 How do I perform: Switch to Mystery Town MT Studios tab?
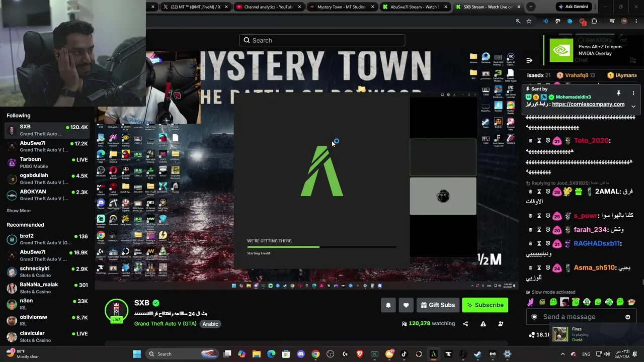pos(341,7)
